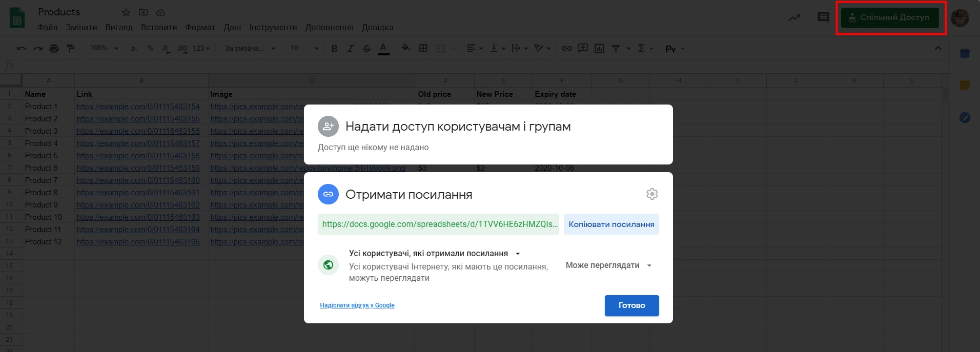
Task: Open the fill color bucket picker
Action: [405, 48]
